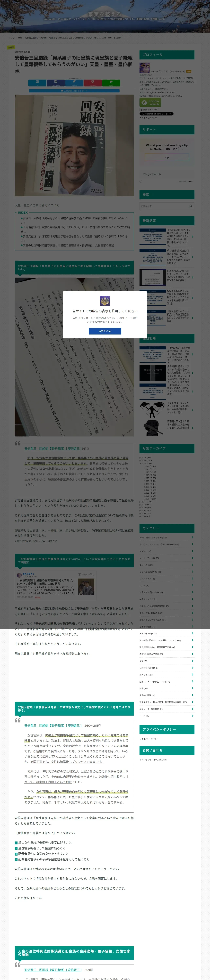This screenshot has width=210, height=980.
Task: Click the 皇室 breadcrumb link
Action: coord(20,38)
